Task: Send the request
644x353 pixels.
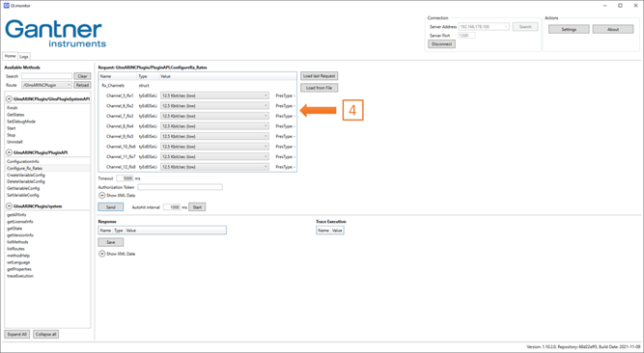Action: (x=110, y=207)
